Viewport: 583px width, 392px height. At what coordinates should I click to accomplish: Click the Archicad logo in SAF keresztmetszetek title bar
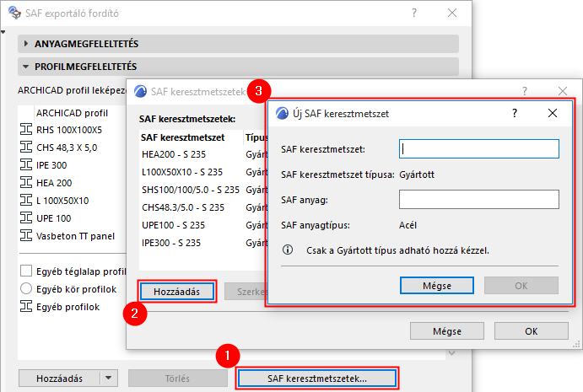pos(140,91)
